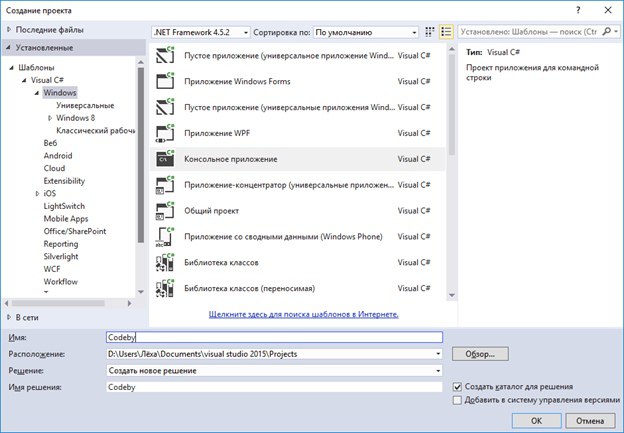Collapse the Шаблоны tree node

coord(12,67)
